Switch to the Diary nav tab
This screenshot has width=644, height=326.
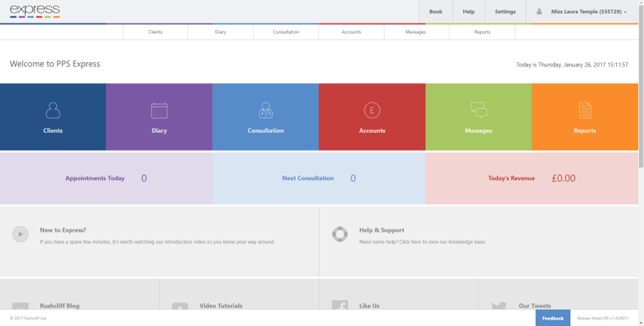tap(220, 32)
